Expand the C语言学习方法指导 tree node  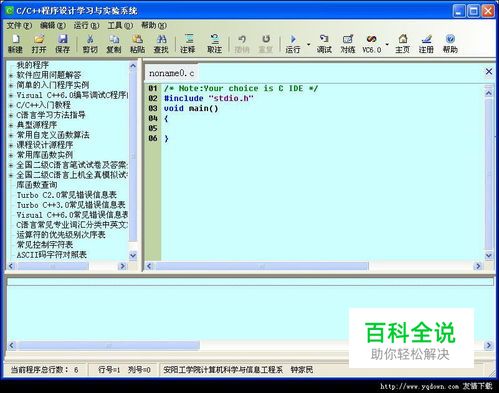point(11,116)
